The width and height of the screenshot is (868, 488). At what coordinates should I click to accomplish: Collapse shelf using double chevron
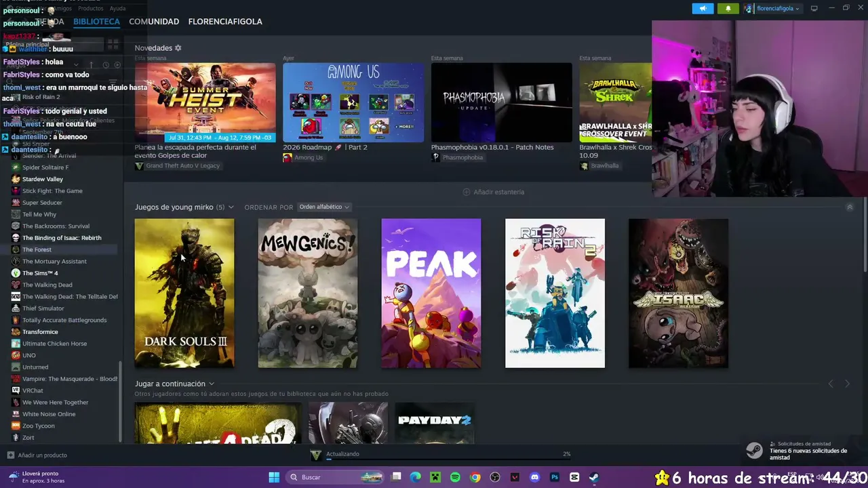(x=850, y=207)
